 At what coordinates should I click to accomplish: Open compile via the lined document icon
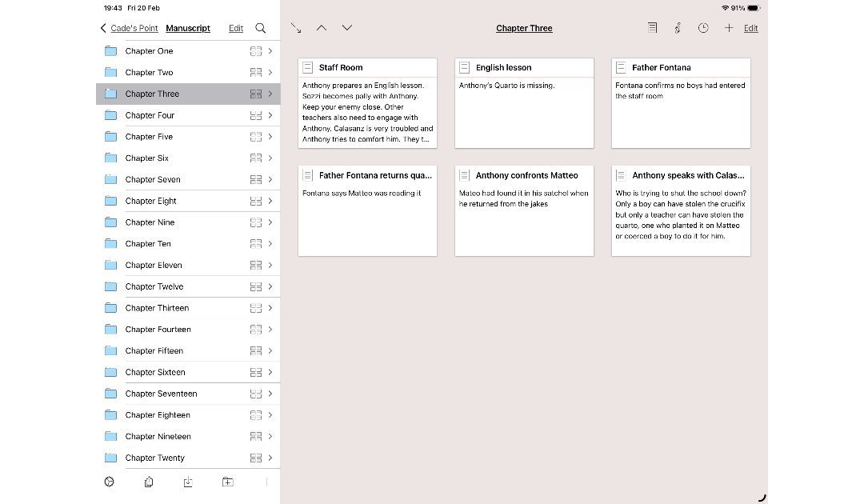[652, 27]
